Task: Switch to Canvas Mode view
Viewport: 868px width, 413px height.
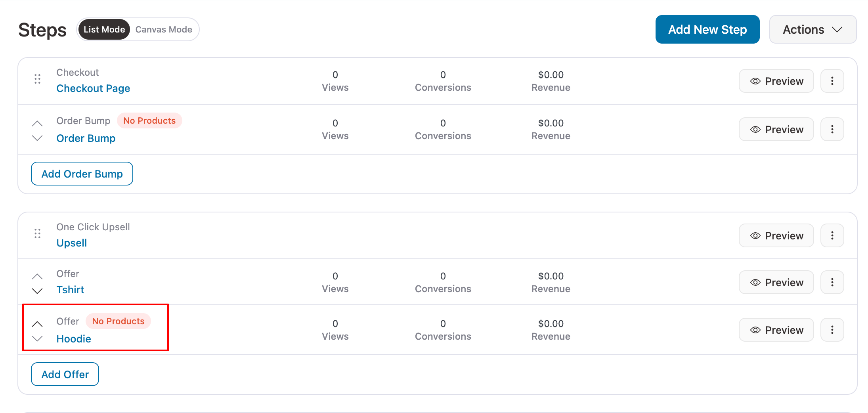Action: [164, 29]
